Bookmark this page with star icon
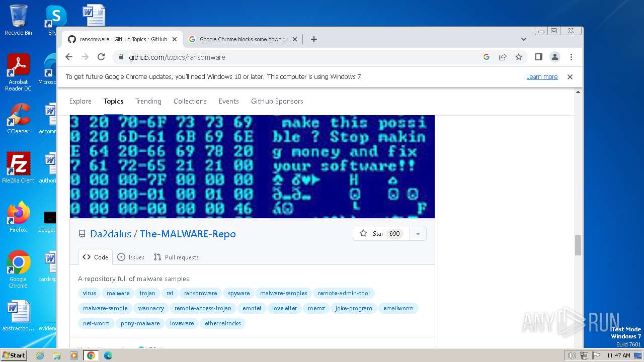 click(x=519, y=57)
